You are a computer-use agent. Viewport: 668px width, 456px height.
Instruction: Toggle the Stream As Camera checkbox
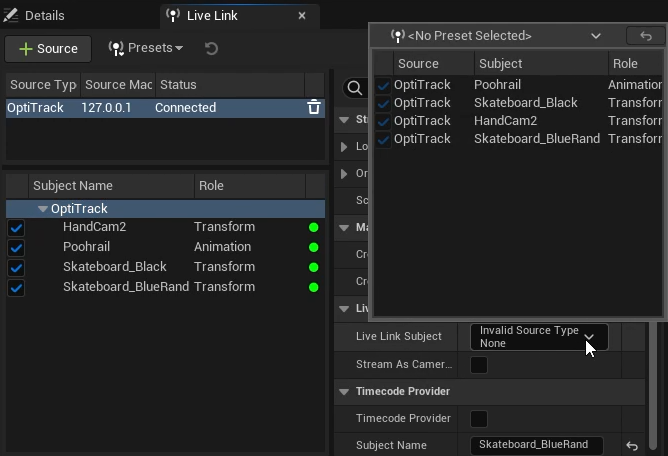(x=479, y=364)
